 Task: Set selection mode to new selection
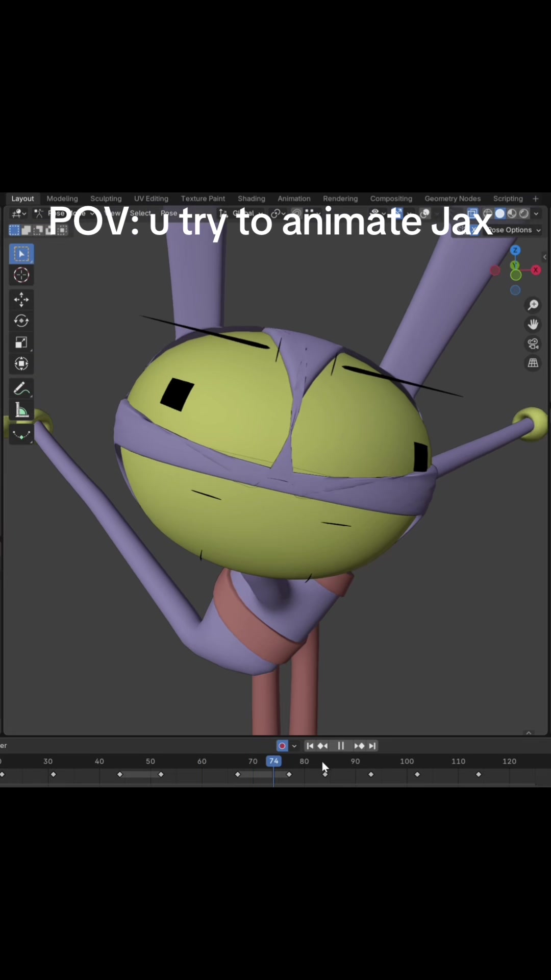point(14,230)
